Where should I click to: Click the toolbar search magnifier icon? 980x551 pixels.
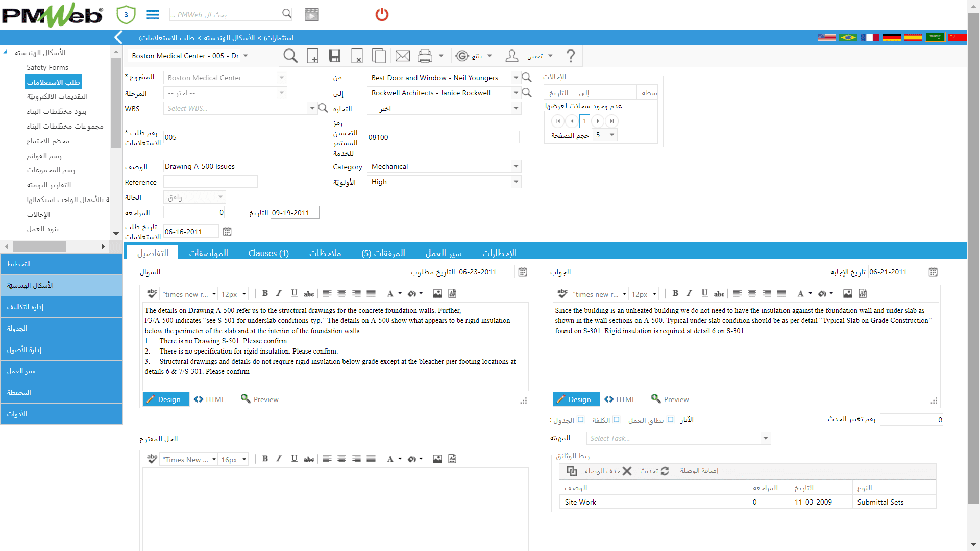(x=290, y=56)
